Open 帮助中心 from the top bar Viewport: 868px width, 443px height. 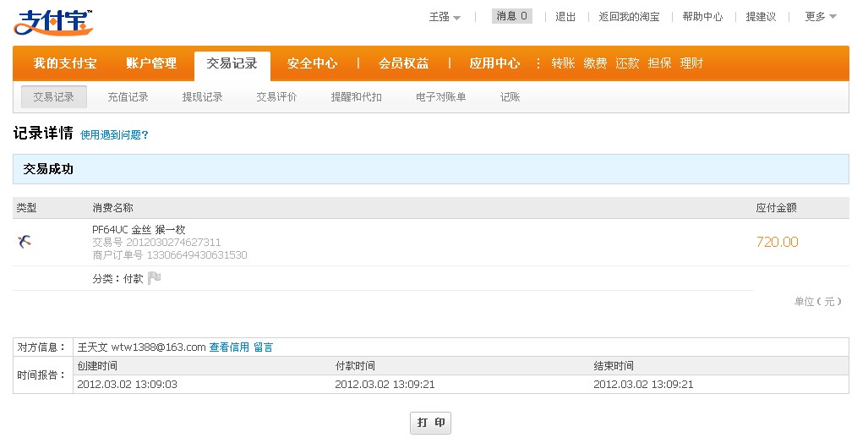coord(702,17)
